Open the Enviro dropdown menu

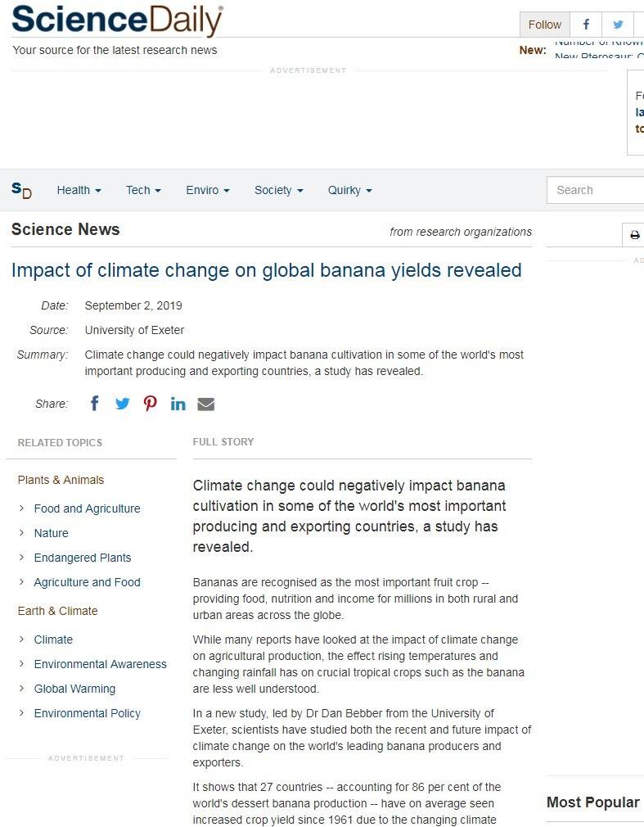coord(208,190)
